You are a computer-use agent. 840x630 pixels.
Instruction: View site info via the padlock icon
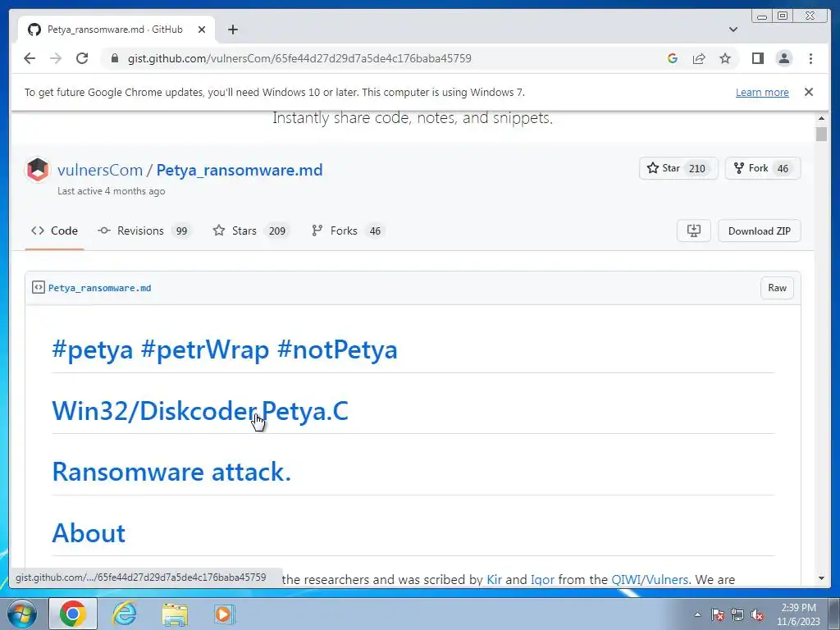coord(114,58)
